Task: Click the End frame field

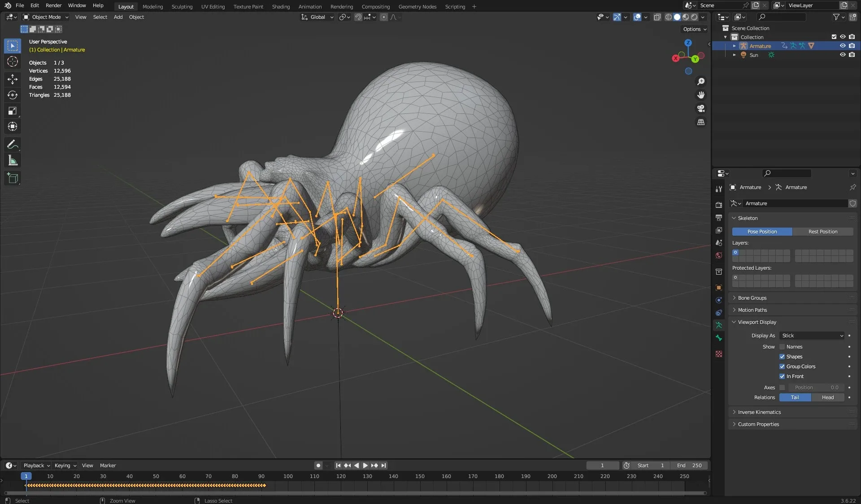Action: 689,465
